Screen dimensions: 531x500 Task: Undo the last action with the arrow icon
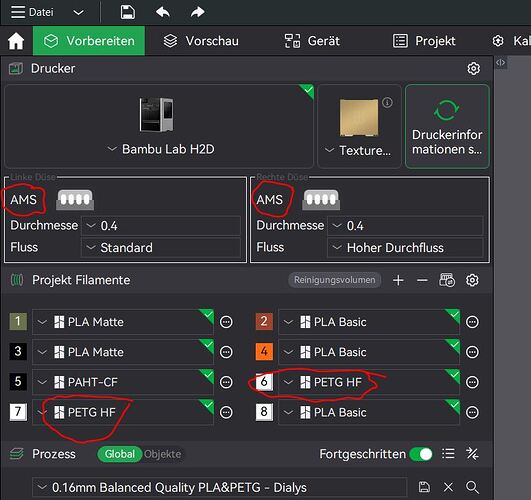[x=163, y=13]
